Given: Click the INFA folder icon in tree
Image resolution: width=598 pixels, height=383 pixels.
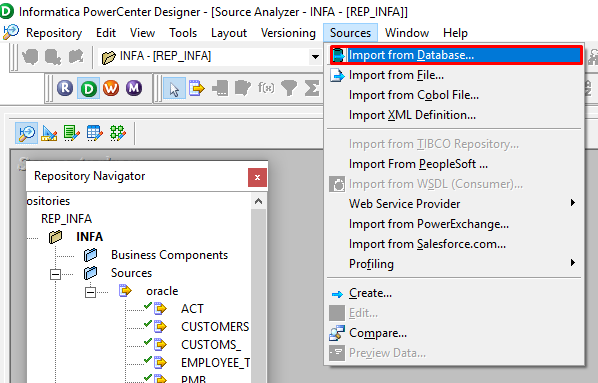Looking at the screenshot, I should pos(56,237).
